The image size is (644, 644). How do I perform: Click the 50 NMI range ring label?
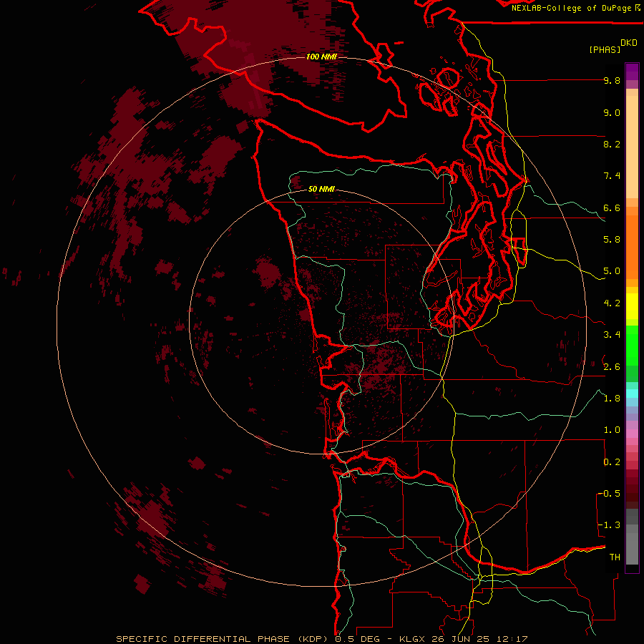click(321, 189)
